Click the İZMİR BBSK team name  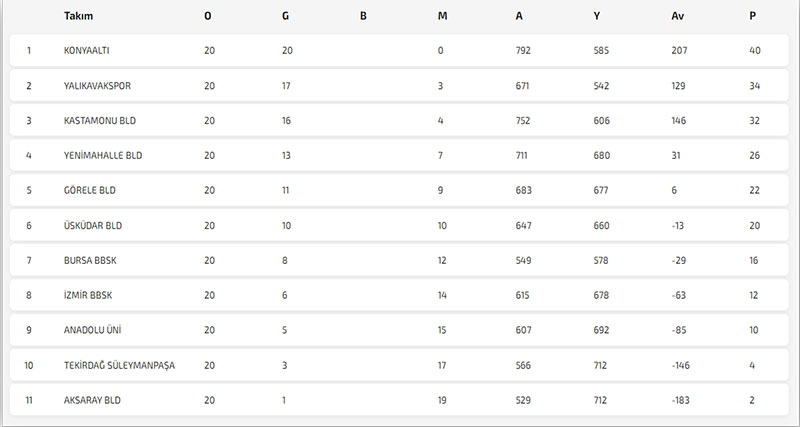point(88,295)
